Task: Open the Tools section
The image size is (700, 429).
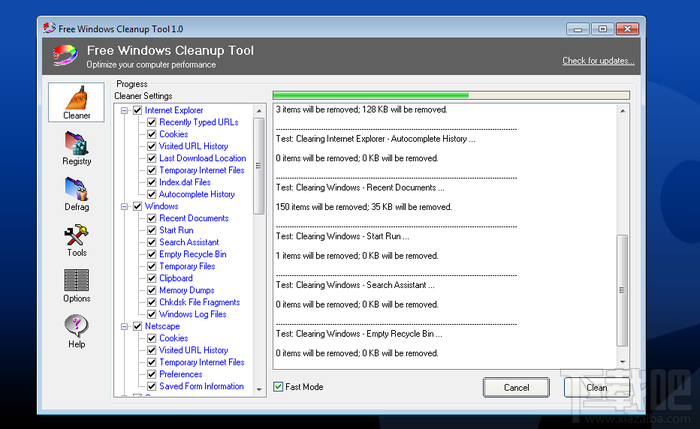Action: pyautogui.click(x=76, y=241)
